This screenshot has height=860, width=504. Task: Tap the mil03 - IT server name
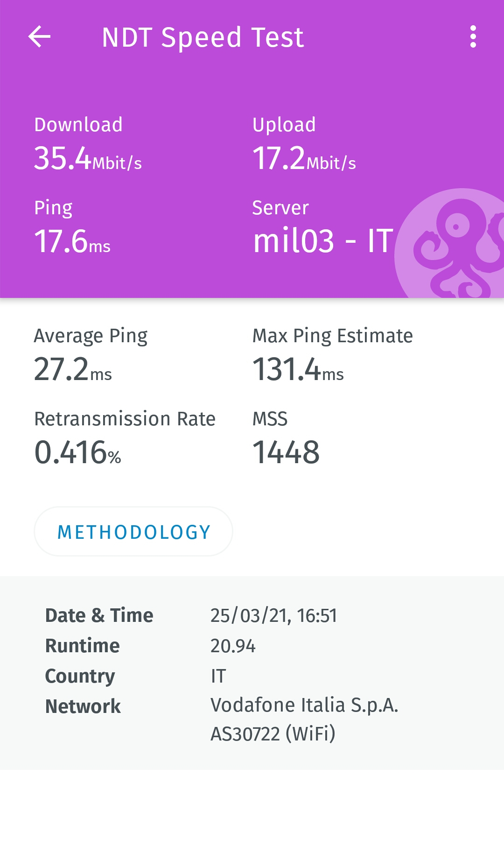[x=323, y=241]
